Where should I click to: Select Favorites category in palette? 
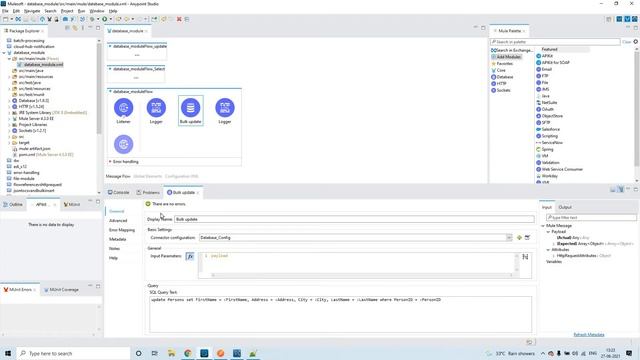tap(502, 64)
